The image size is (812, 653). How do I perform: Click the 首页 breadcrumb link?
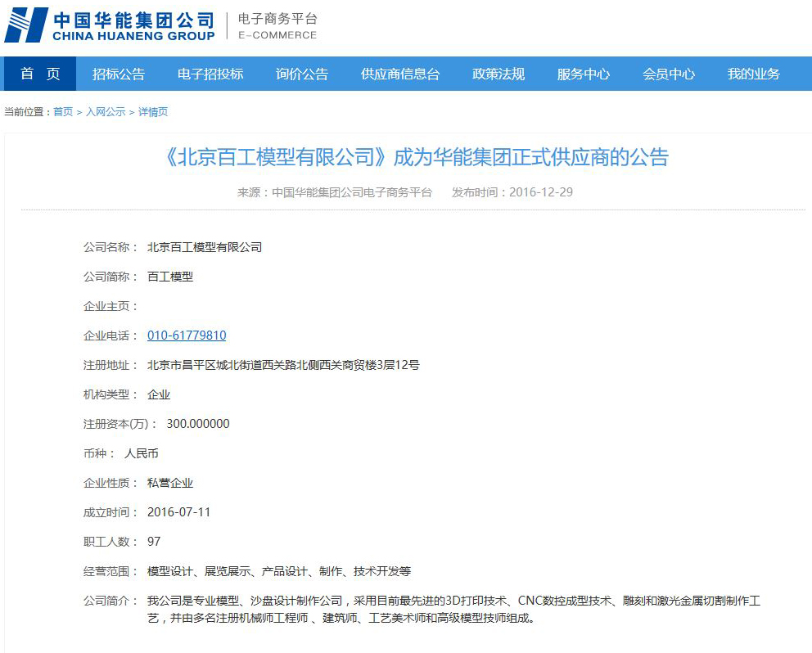point(63,112)
